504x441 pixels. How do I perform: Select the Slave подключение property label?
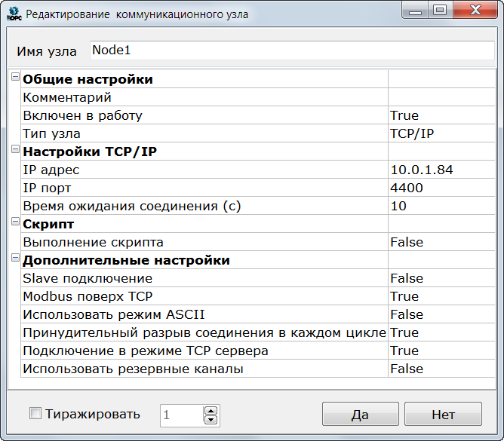[x=88, y=278]
